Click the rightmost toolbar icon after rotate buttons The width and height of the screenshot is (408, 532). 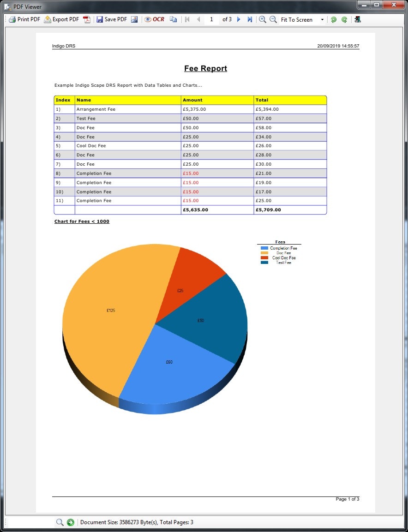pos(357,19)
